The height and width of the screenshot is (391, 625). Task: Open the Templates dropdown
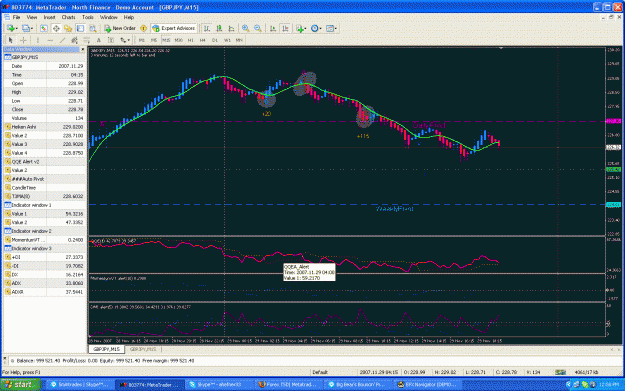tap(331, 28)
